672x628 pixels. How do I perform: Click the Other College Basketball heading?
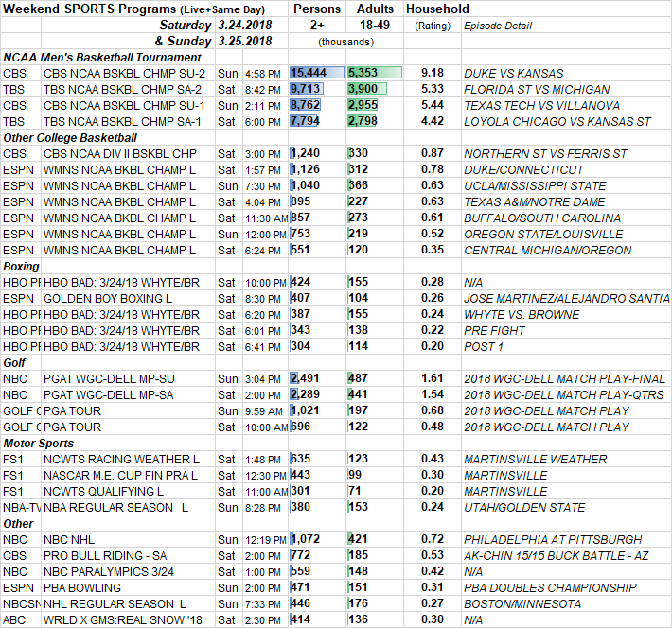tap(70, 138)
